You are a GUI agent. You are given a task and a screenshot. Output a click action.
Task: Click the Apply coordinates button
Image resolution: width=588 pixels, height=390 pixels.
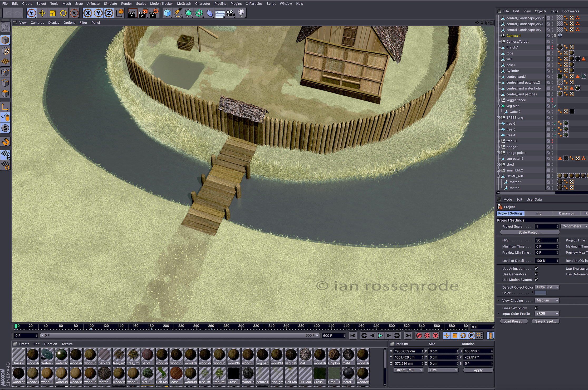click(478, 370)
